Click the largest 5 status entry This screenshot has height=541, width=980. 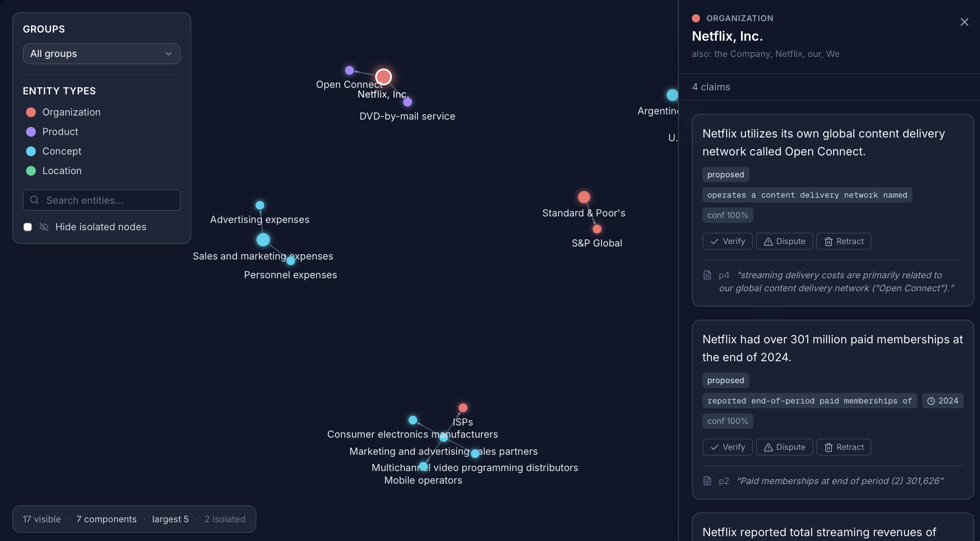[170, 519]
